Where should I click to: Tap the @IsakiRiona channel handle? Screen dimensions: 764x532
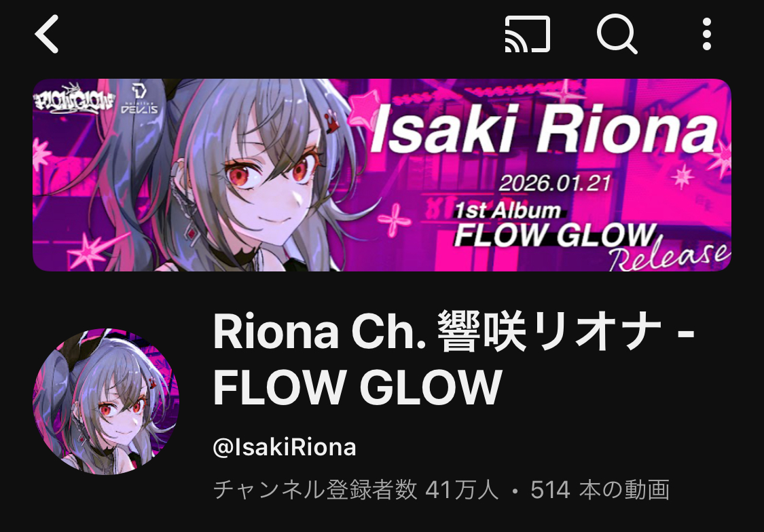(285, 447)
